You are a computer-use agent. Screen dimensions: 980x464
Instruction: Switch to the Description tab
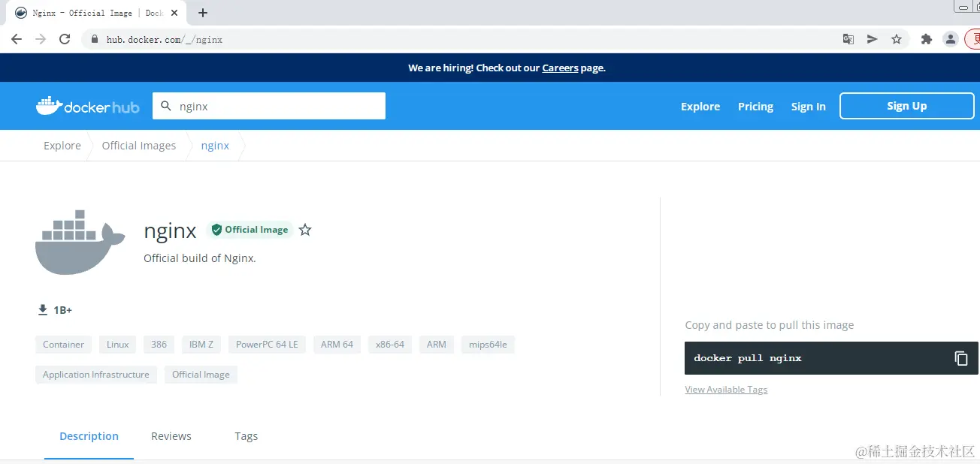coord(89,436)
